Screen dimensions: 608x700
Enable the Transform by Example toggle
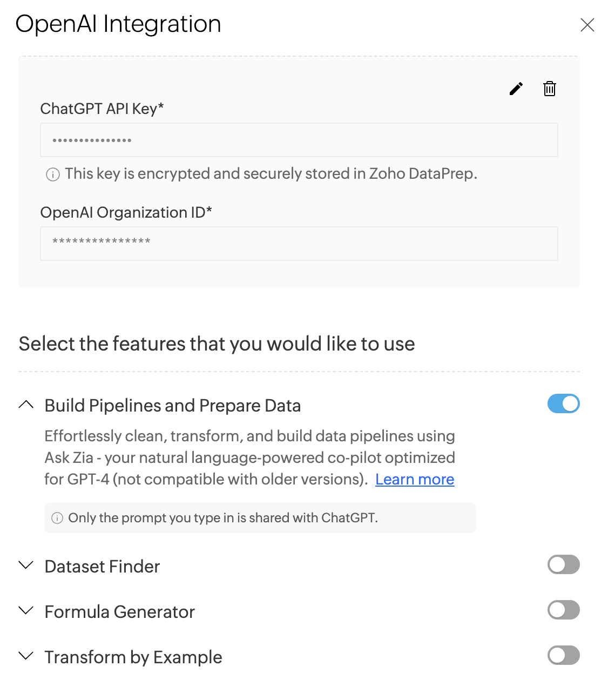click(563, 655)
